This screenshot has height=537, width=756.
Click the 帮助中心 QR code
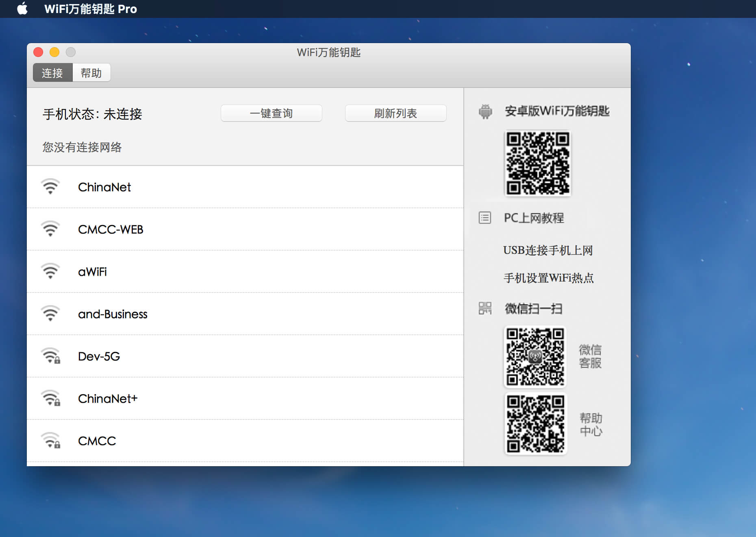tap(535, 423)
